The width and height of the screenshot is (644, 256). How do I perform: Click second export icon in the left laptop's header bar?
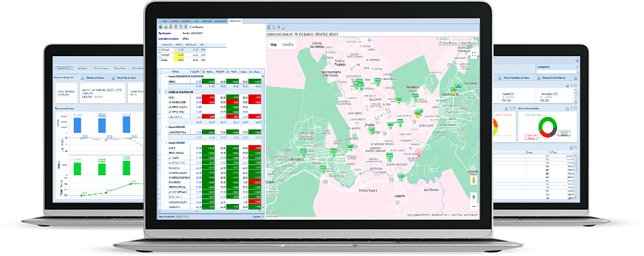click(114, 77)
